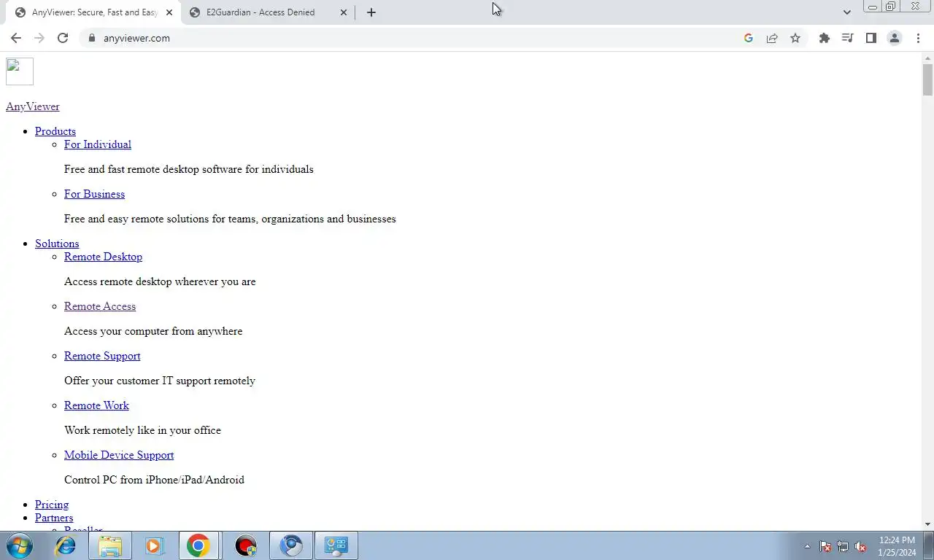Open the media control icon in toolbar
Screen dimensions: 934x560
pyautogui.click(x=847, y=38)
